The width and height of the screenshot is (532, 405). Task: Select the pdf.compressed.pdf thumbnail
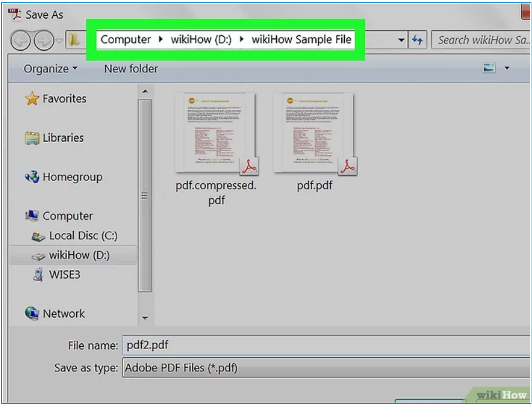pos(215,133)
